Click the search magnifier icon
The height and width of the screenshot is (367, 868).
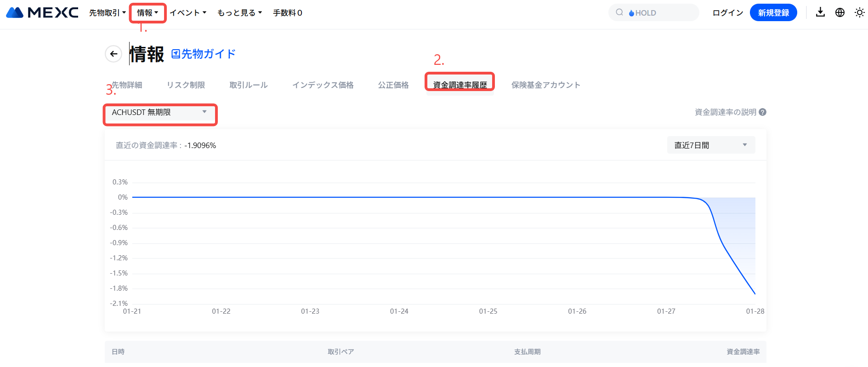coord(619,12)
